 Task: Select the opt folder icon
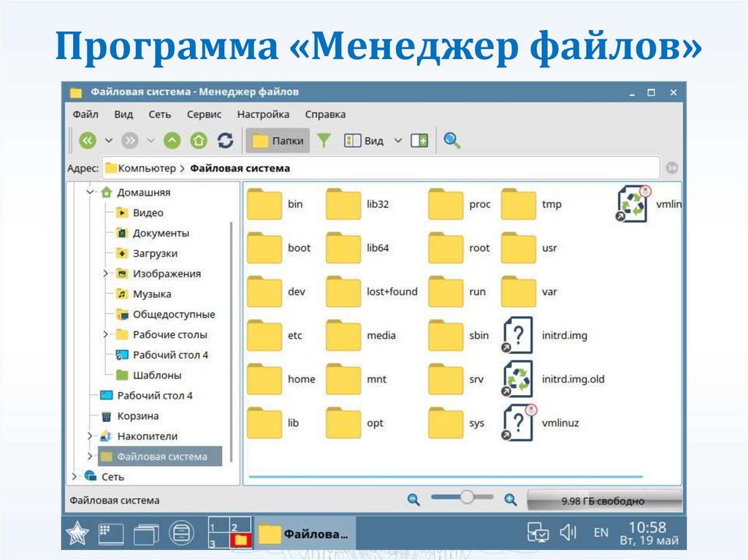[x=343, y=423]
